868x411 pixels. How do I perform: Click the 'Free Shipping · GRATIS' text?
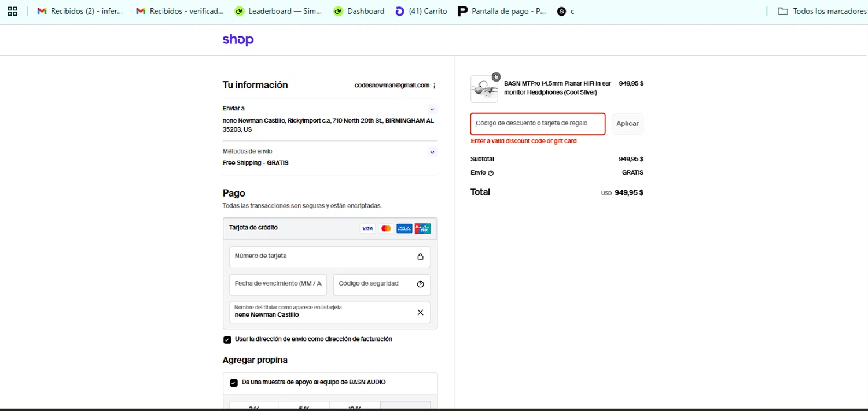pos(255,163)
